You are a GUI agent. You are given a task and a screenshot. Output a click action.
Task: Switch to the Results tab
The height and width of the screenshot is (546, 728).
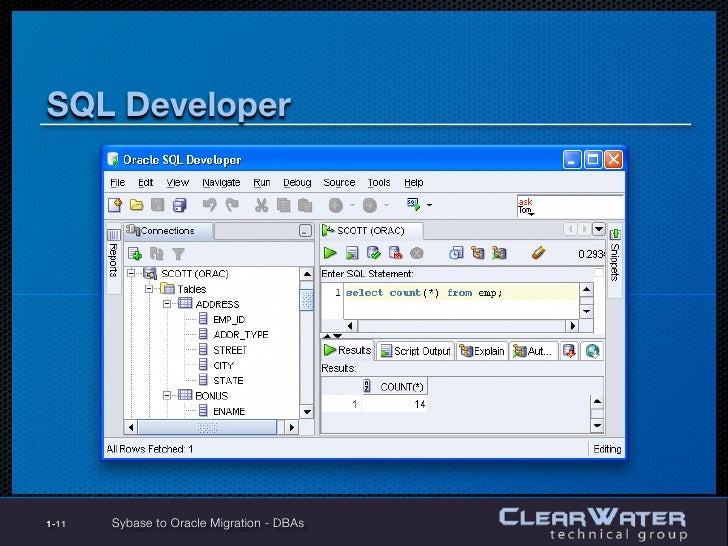tap(347, 350)
